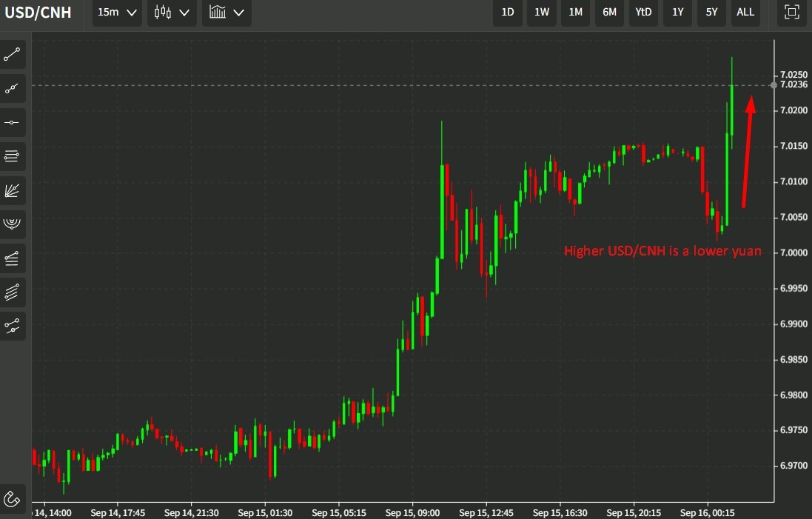Screen dimensions: 812x519
Task: Select the Fibonacci retracement levels tool
Action: 12,156
